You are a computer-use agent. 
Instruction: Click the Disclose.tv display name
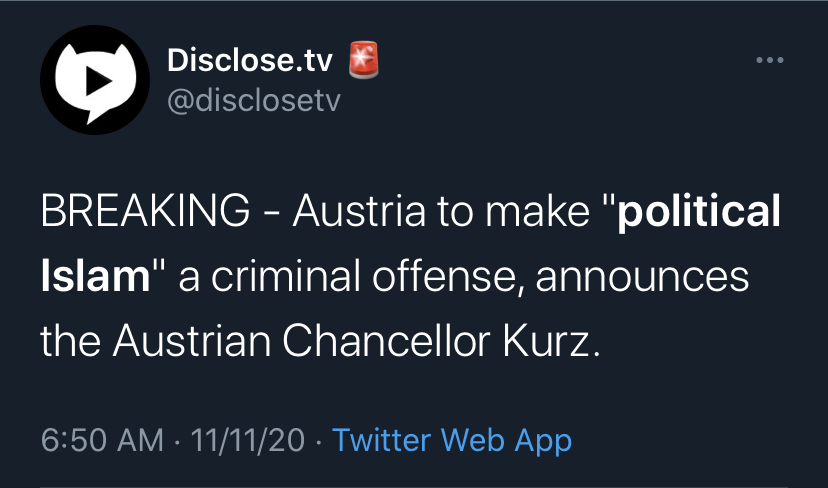point(252,62)
